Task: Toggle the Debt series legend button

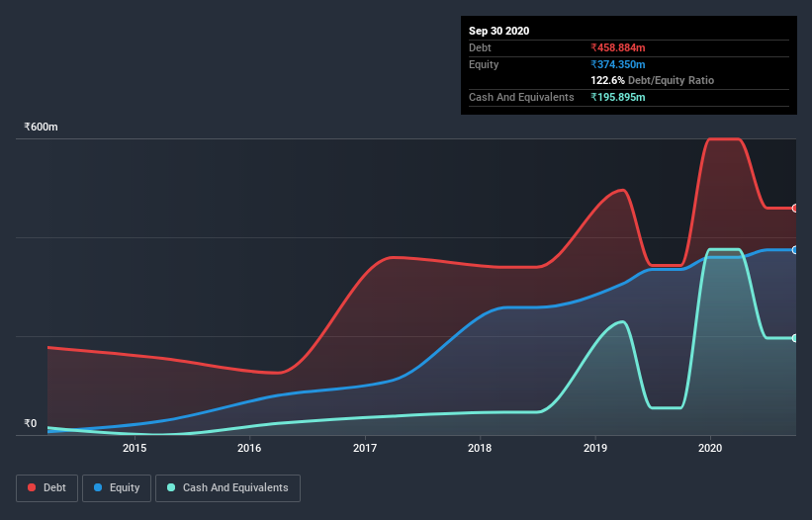Action: tap(46, 488)
